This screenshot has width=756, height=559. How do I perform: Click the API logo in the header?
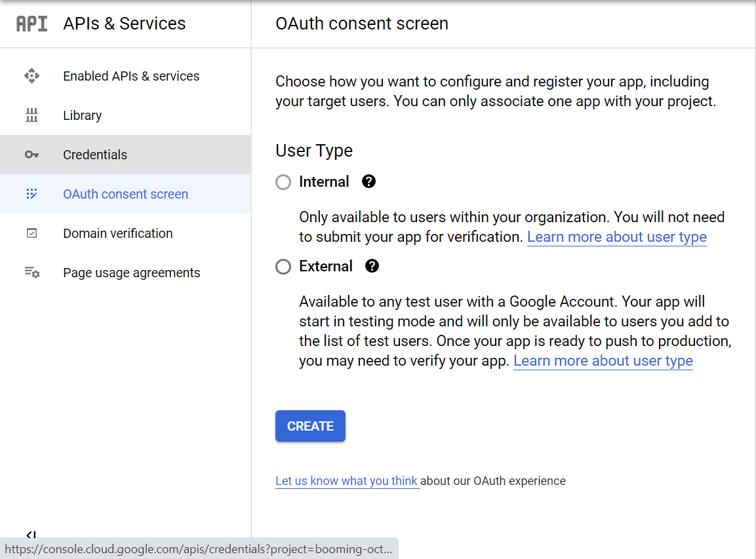[31, 24]
